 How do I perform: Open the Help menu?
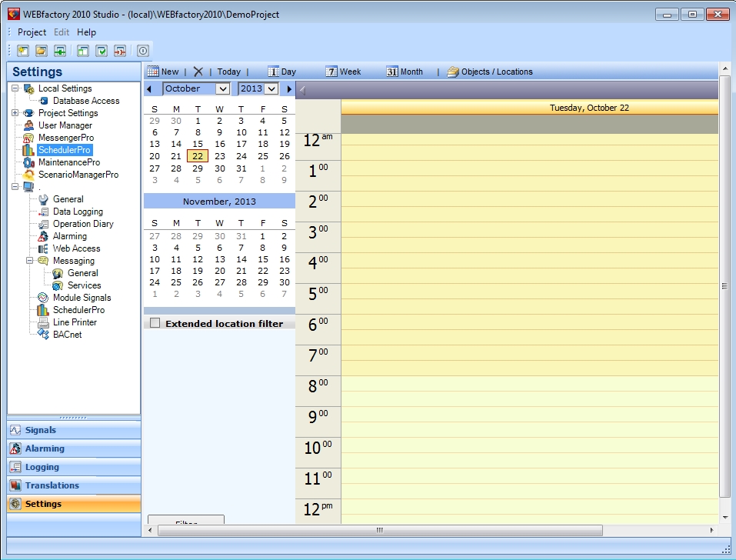86,32
